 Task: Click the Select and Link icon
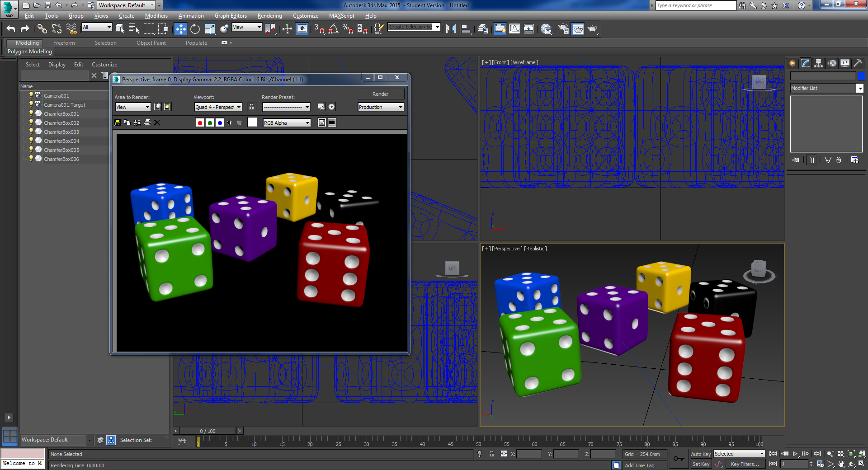pos(42,29)
